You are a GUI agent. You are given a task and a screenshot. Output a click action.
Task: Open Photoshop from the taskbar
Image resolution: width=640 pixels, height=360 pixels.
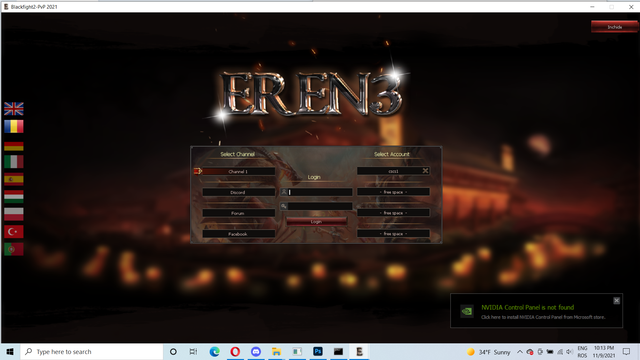[x=318, y=351]
